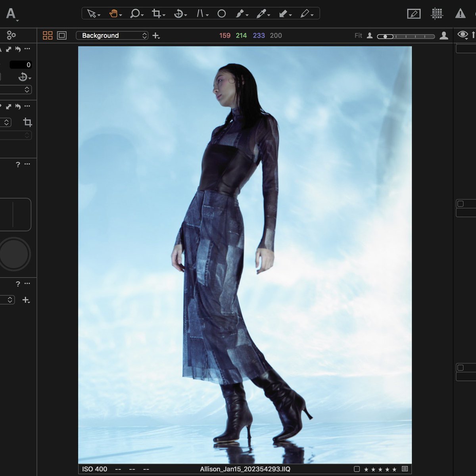Click the metadata list icon after stars
Screen dimensions: 476x476
(x=405, y=469)
